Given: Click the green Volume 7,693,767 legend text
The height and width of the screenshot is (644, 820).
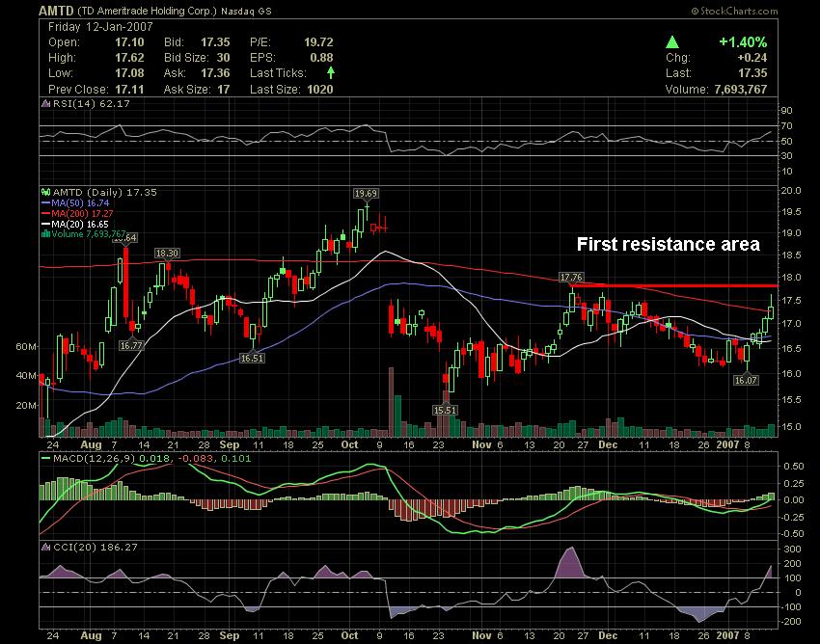Looking at the screenshot, I should point(89,233).
